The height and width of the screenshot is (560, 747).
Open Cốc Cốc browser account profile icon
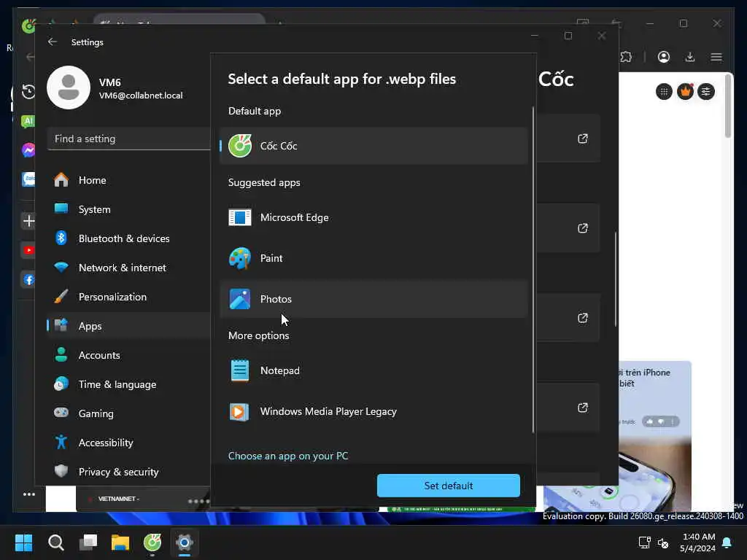pos(664,57)
